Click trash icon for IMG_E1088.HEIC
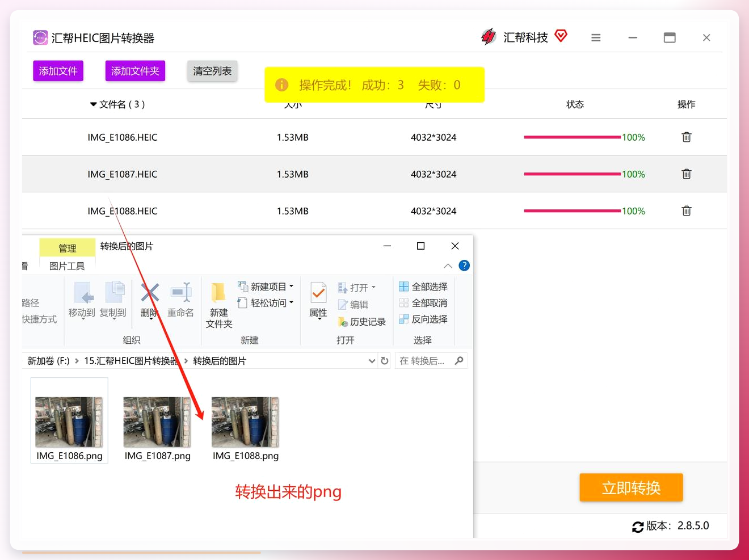The width and height of the screenshot is (749, 560). [x=687, y=211]
